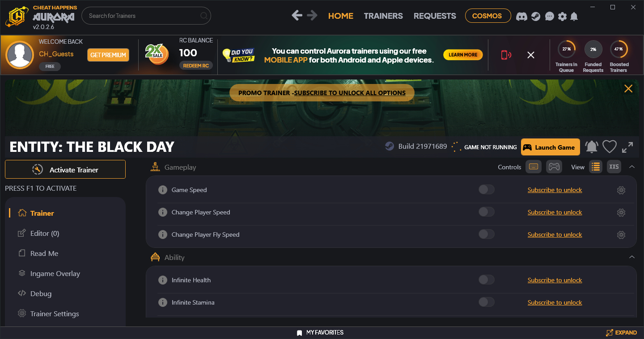The height and width of the screenshot is (339, 644).
Task: Click the Launch Game button
Action: tap(550, 147)
